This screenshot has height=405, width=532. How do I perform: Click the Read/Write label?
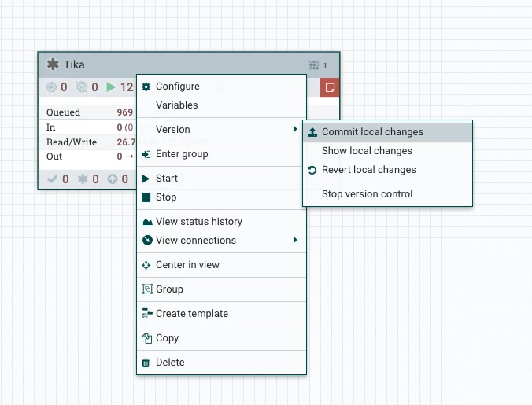pos(72,142)
